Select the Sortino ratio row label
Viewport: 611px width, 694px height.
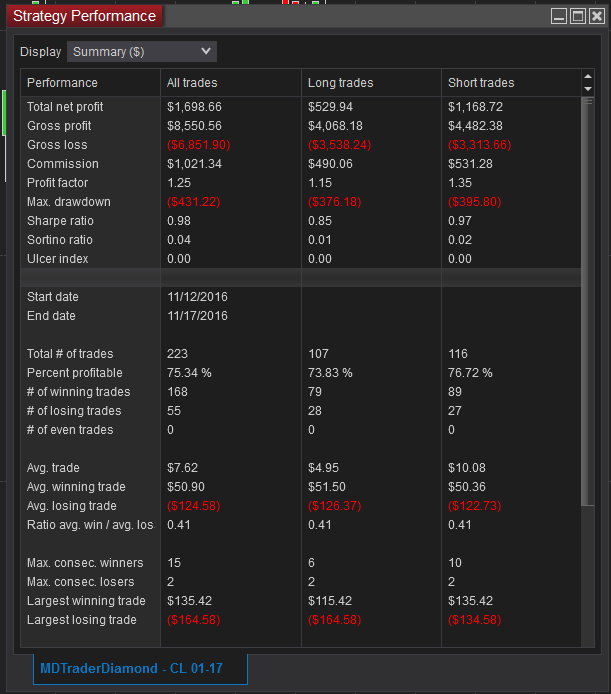60,240
